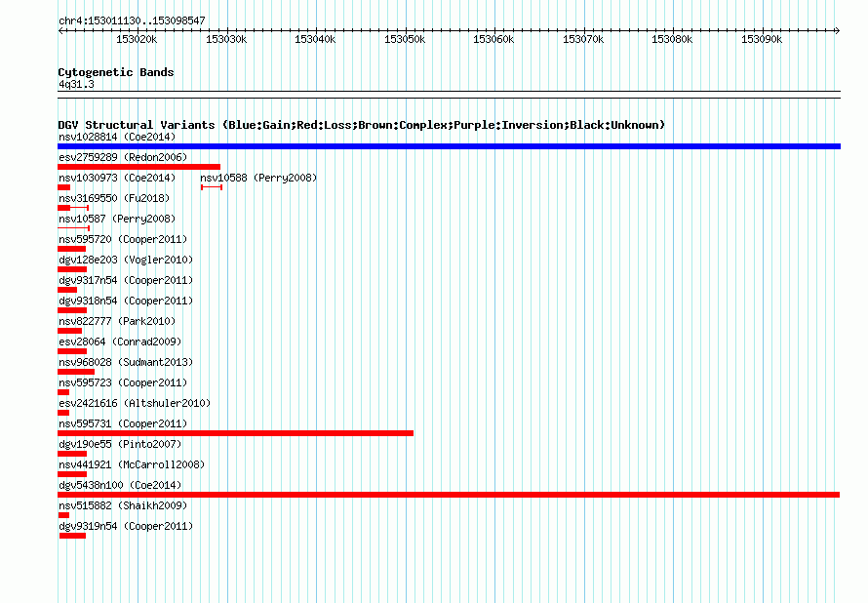Image resolution: width=868 pixels, height=603 pixels.
Task: Open nsv1030973 (Coe2014) variant
Action: (x=117, y=178)
